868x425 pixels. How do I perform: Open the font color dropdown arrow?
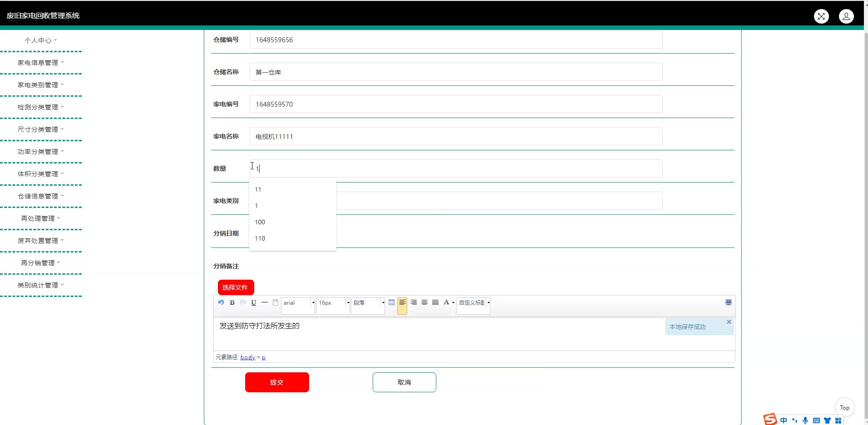point(453,303)
